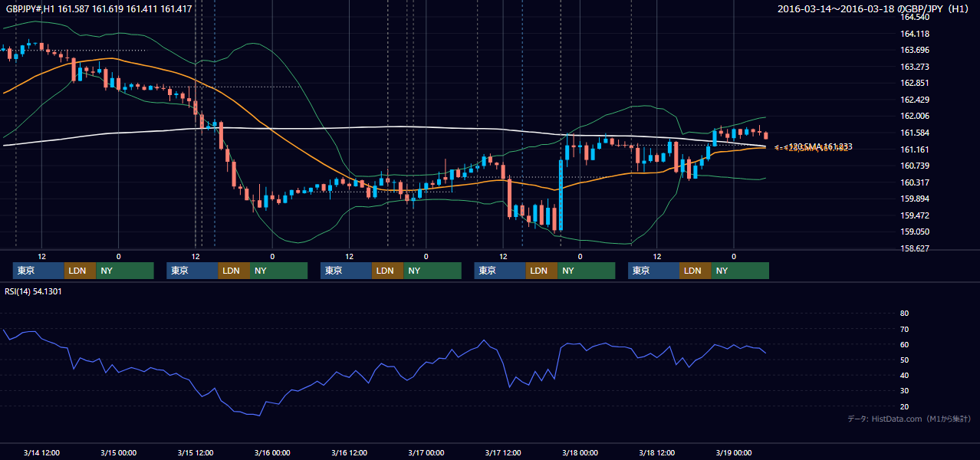Click price axis label 164.118

pos(914,34)
